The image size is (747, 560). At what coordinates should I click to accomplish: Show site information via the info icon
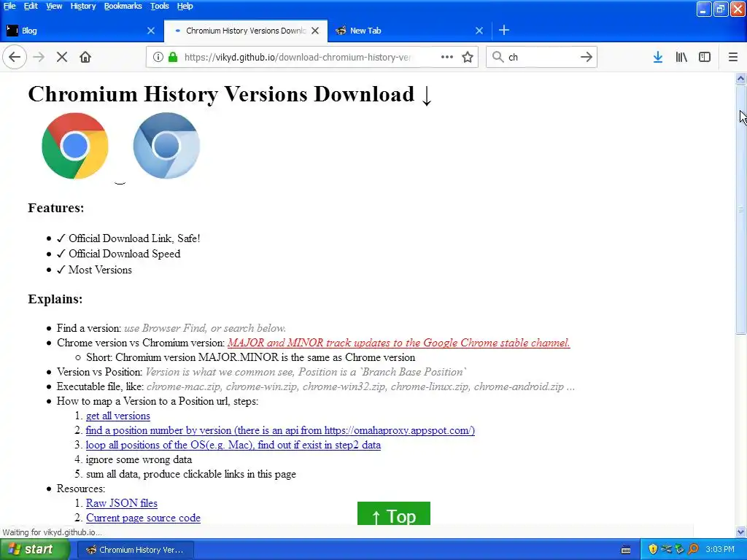point(158,57)
